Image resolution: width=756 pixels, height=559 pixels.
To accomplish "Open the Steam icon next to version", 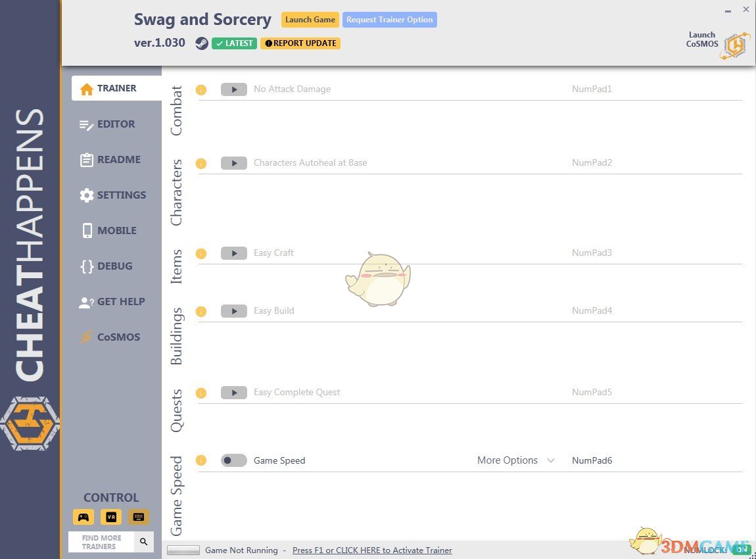I will [x=202, y=43].
